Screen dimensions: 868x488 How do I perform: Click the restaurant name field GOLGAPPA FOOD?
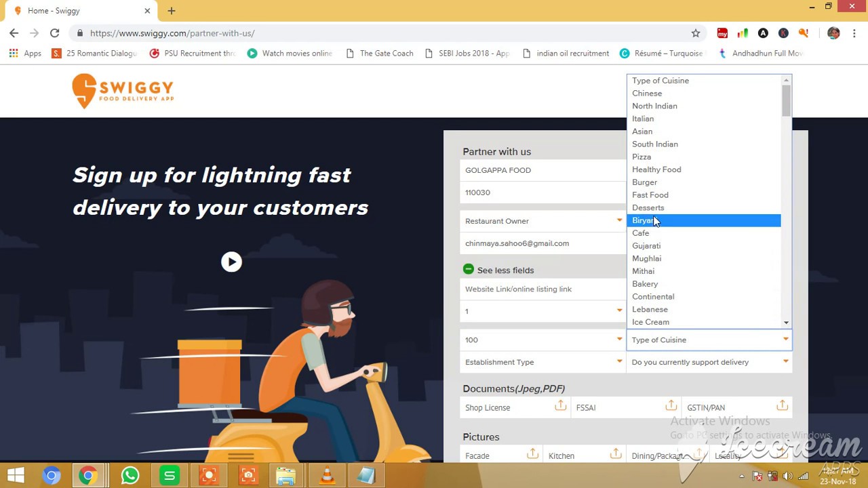[543, 170]
